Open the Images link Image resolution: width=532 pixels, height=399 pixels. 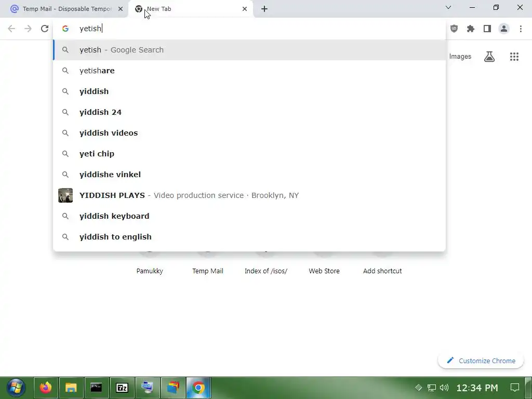click(x=460, y=56)
